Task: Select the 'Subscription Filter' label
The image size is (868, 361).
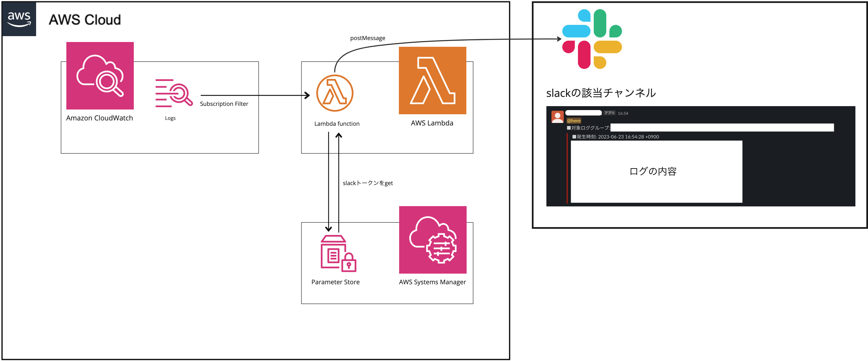Action: click(x=224, y=104)
